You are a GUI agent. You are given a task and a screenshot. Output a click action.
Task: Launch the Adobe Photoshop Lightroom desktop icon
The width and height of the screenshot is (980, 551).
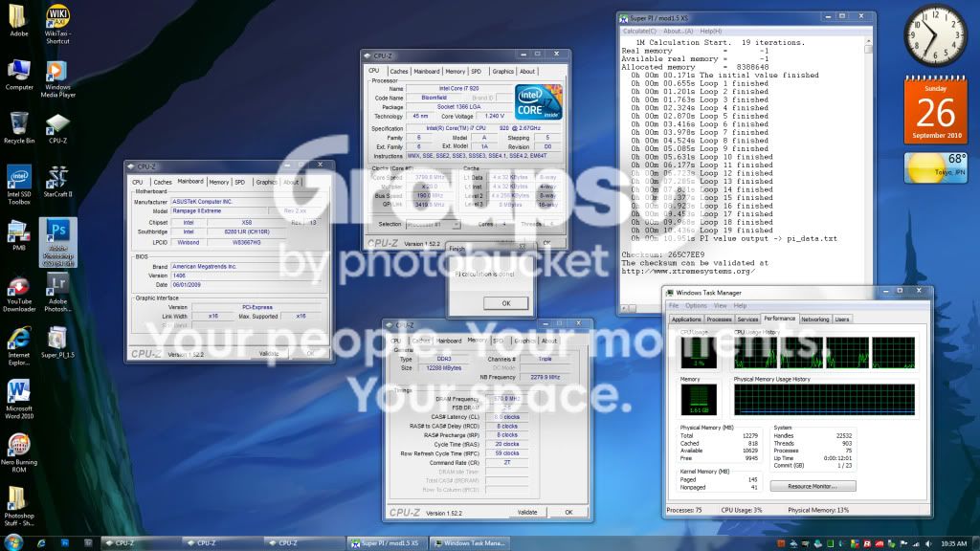(57, 293)
